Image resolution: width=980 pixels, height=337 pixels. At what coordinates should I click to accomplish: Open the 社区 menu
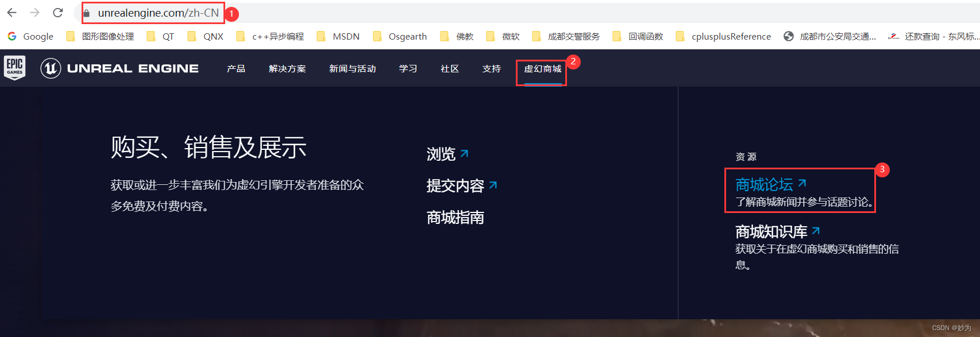[x=450, y=68]
